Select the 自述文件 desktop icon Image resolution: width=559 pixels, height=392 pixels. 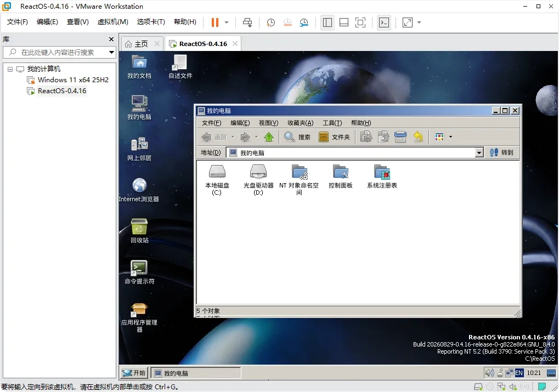pyautogui.click(x=180, y=67)
